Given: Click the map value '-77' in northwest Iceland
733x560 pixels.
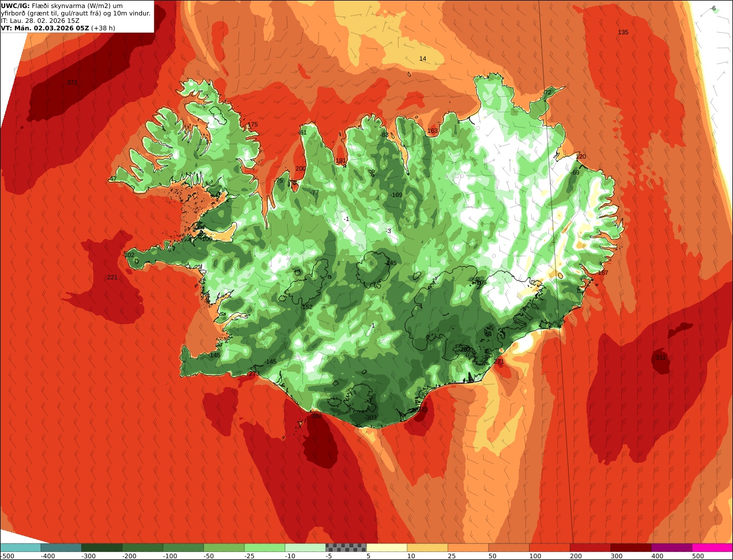Looking at the screenshot, I should click(x=314, y=193).
